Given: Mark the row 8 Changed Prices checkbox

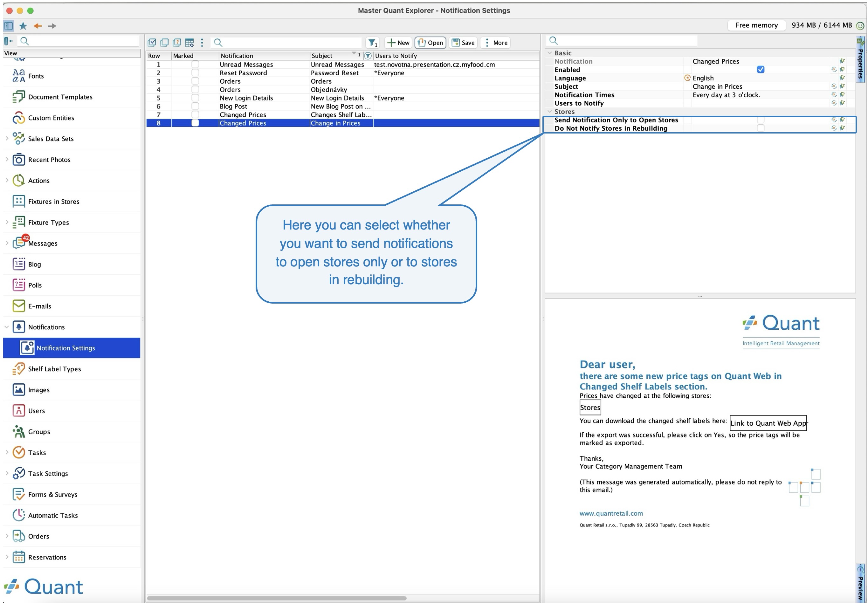Looking at the screenshot, I should [195, 123].
